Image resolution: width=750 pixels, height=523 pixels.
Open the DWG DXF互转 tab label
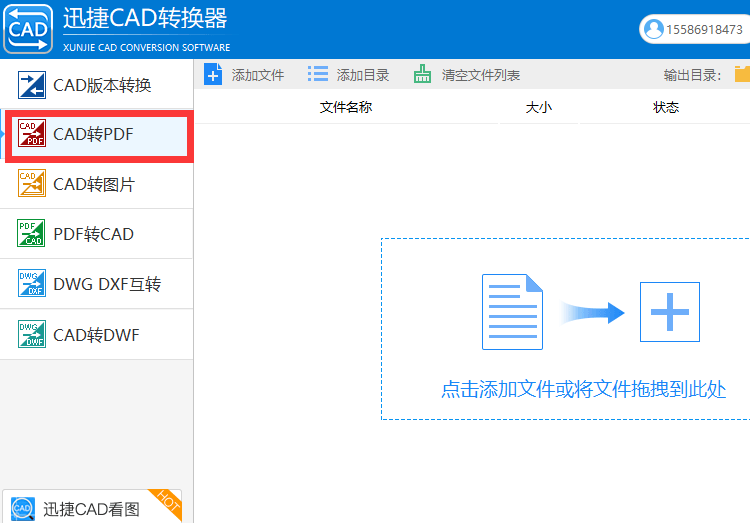(107, 284)
